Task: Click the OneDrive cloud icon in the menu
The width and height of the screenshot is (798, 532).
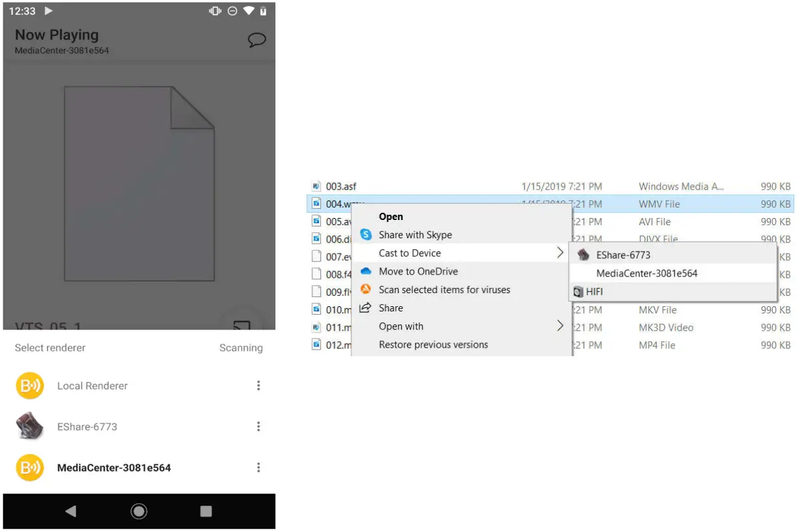Action: point(366,271)
